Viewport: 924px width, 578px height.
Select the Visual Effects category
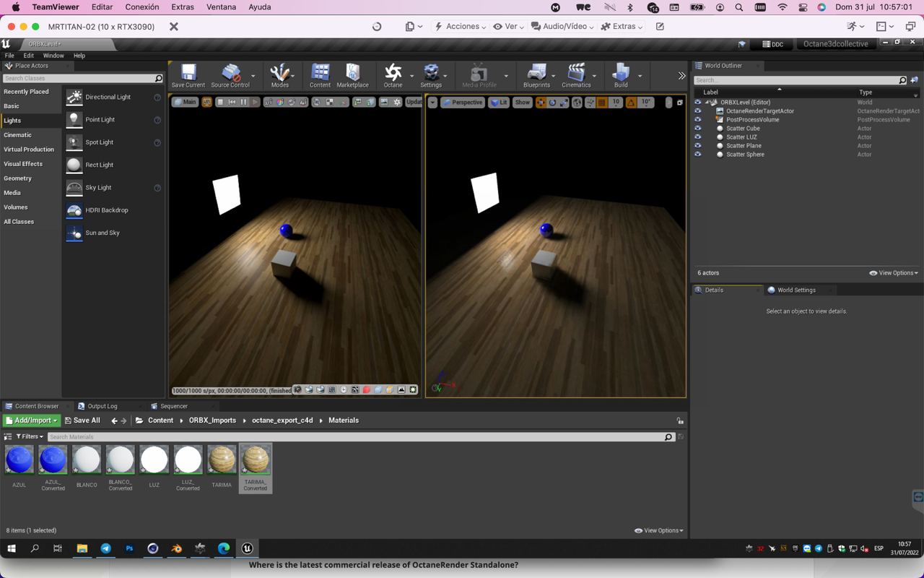click(23, 164)
